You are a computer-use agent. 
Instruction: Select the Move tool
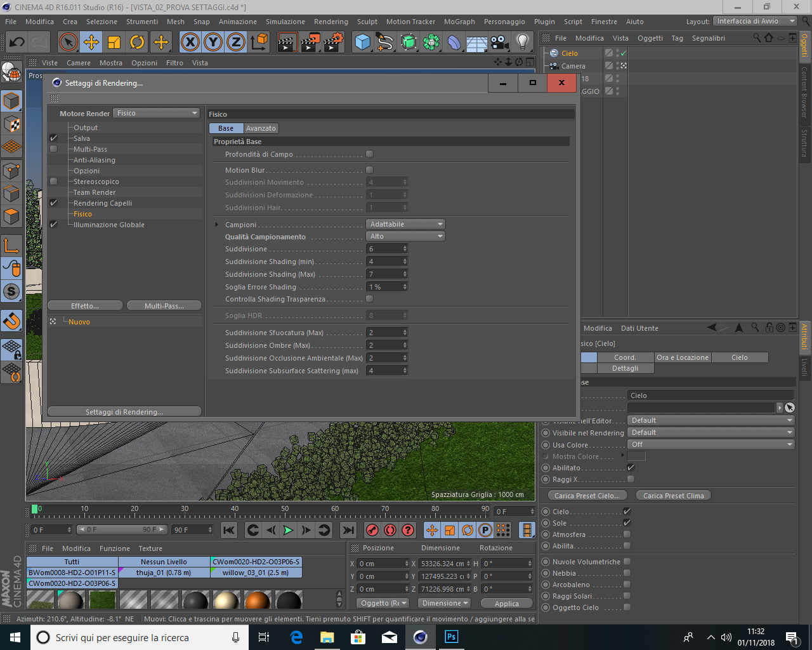pos(91,43)
